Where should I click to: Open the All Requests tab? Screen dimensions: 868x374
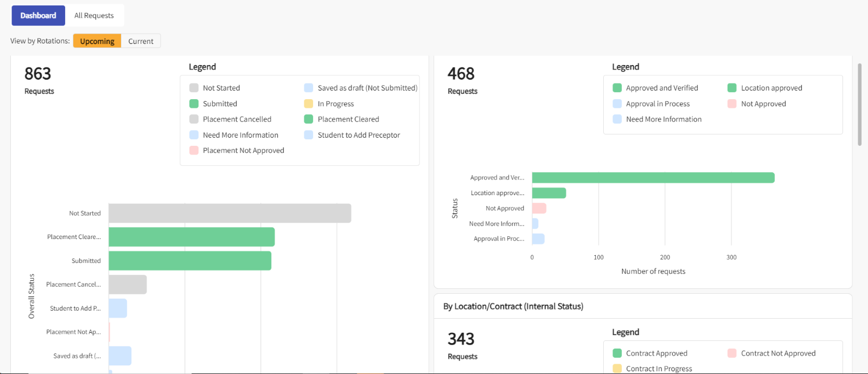(94, 16)
